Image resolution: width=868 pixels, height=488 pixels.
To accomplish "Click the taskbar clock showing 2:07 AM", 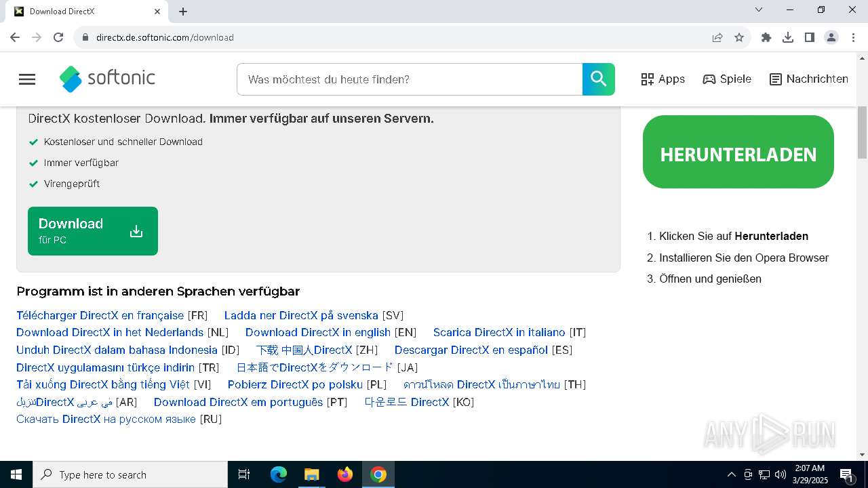I will click(x=810, y=474).
